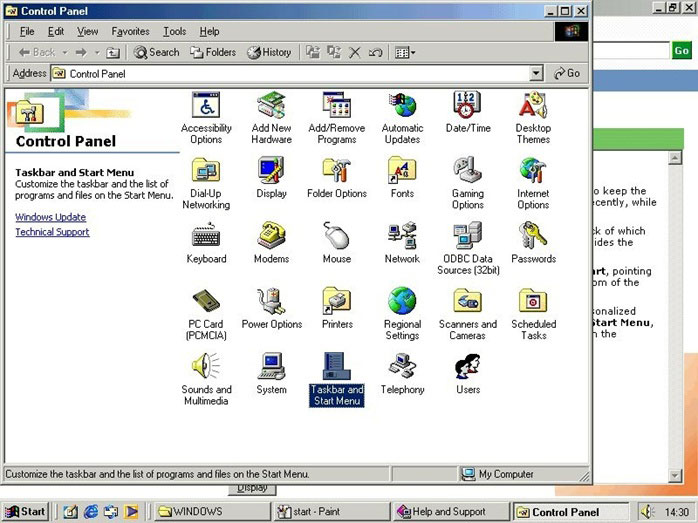Click the Undo toolbar icon

coord(375,53)
